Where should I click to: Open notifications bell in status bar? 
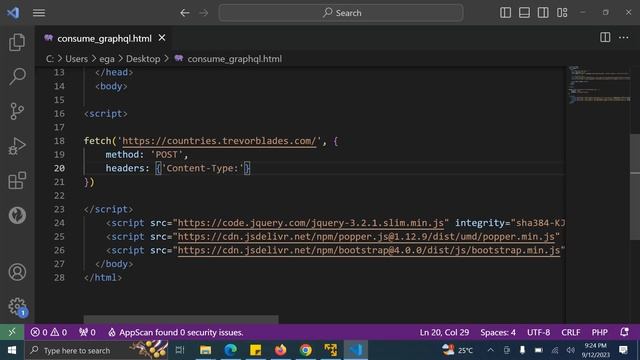(624, 332)
